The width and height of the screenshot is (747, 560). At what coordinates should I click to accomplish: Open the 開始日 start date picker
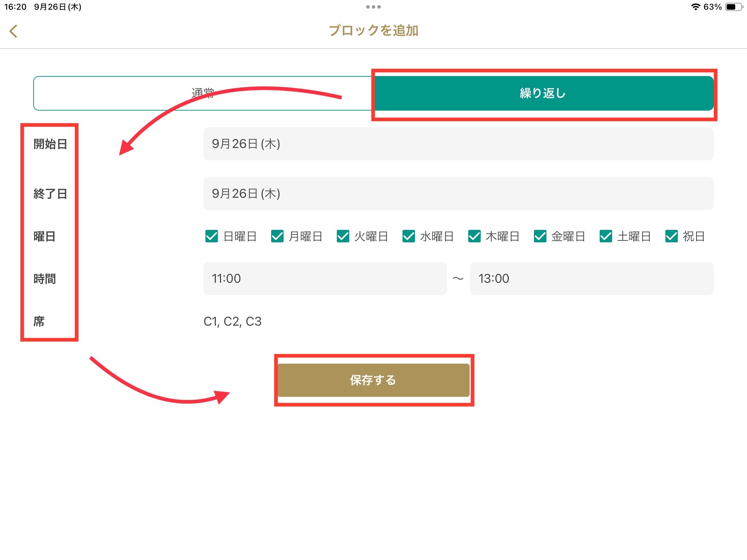(458, 144)
